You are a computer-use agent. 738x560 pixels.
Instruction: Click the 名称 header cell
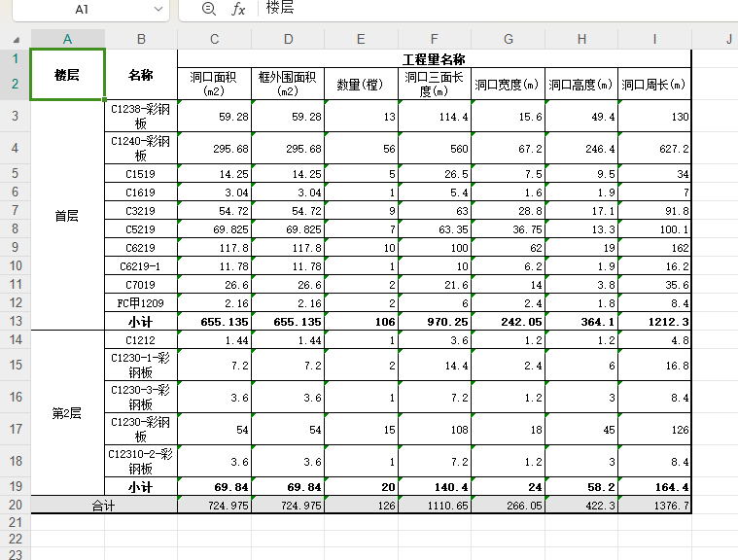141,74
